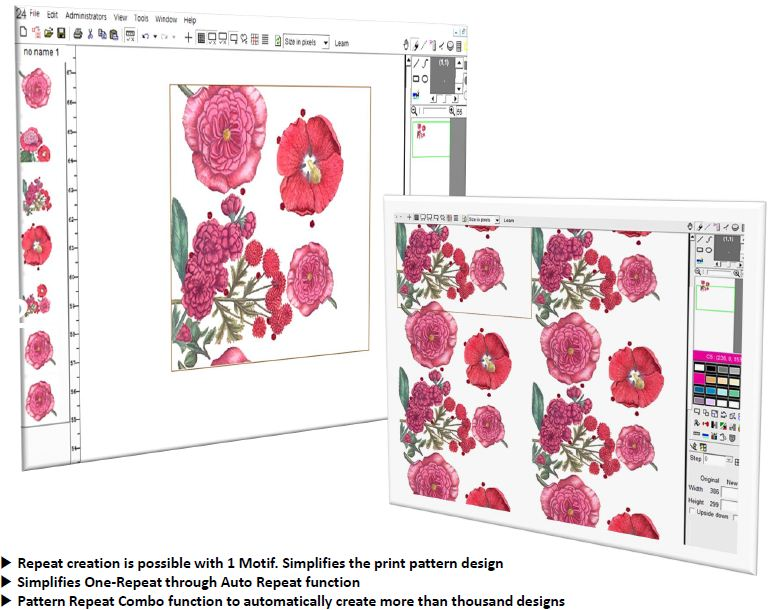Image resolution: width=772 pixels, height=610 pixels.
Task: Click the New document icon
Action: 23,32
